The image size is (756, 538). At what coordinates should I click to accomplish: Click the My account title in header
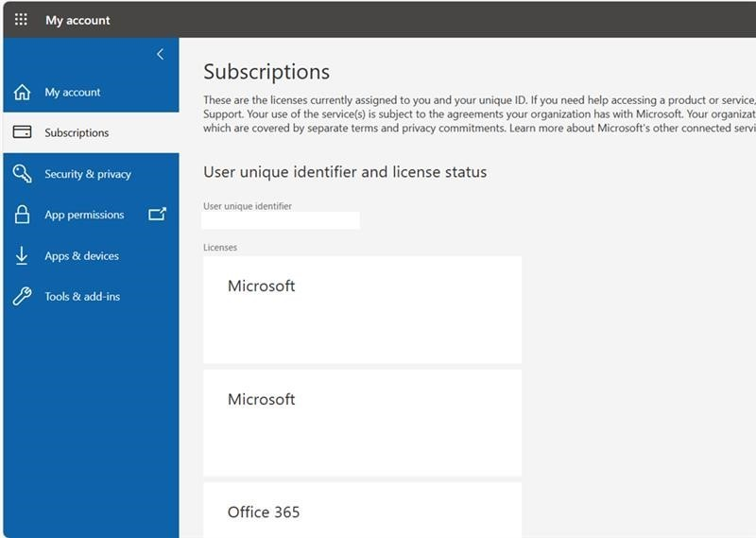pyautogui.click(x=77, y=20)
